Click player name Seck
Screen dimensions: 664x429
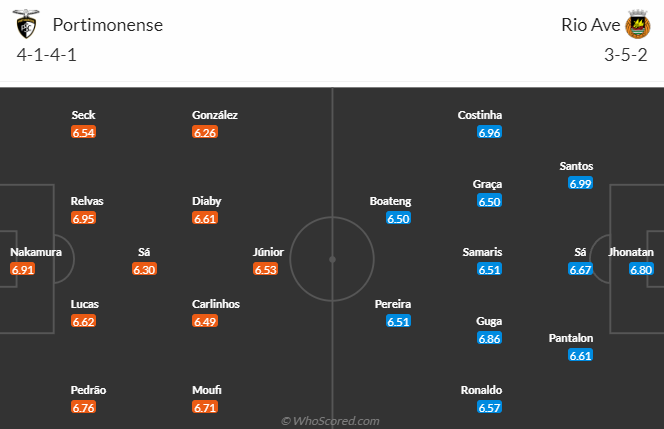pos(84,115)
